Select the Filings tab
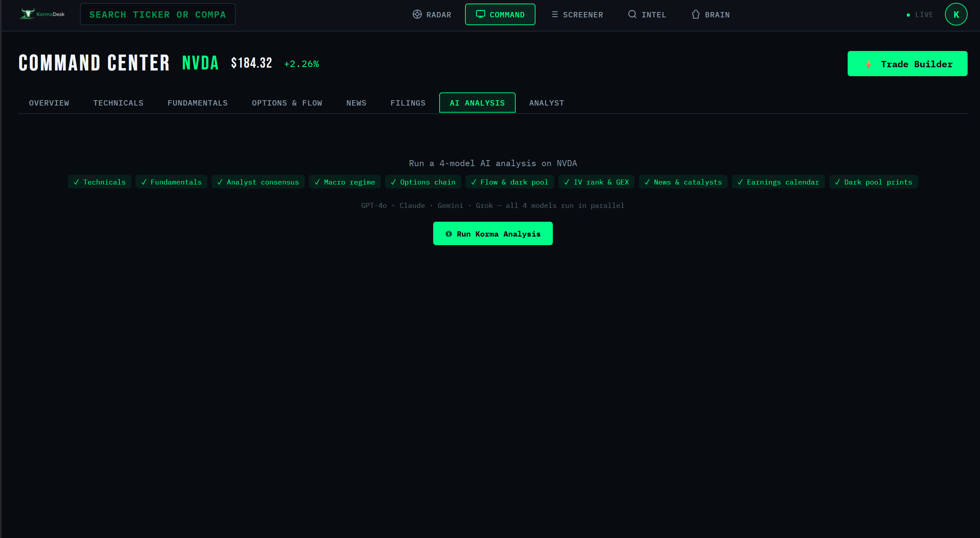The width and height of the screenshot is (980, 538). [408, 103]
